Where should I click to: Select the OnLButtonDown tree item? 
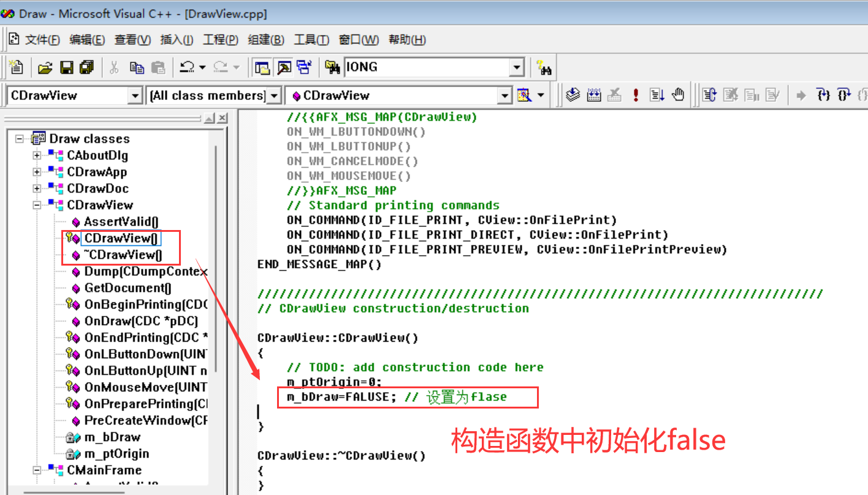(x=146, y=354)
